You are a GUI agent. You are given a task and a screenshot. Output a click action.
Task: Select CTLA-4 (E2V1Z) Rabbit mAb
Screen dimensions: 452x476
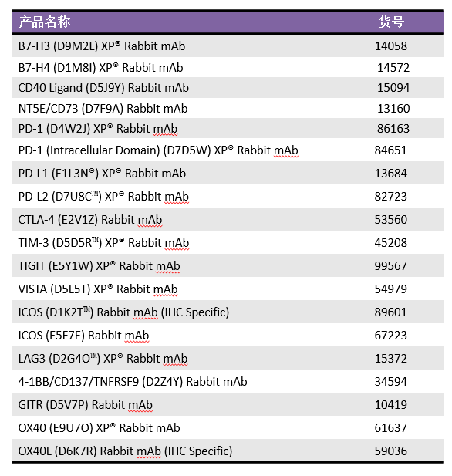pyautogui.click(x=90, y=220)
